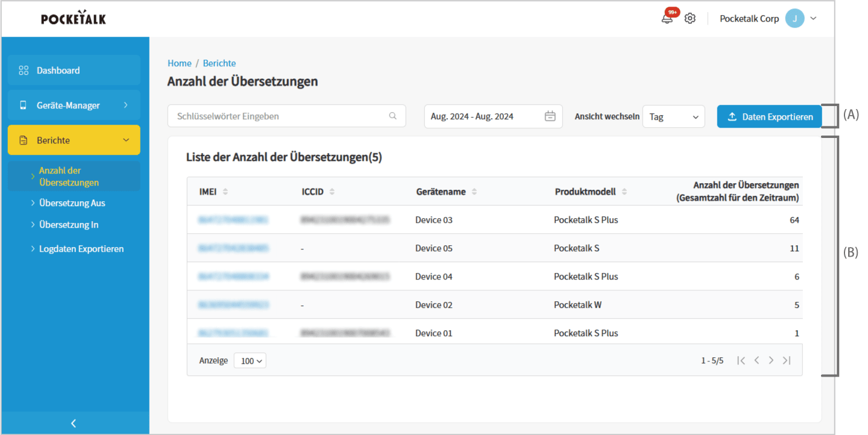Screen dimensions: 868x435
Task: Sort by Gerätename column arrows
Action: 474,192
